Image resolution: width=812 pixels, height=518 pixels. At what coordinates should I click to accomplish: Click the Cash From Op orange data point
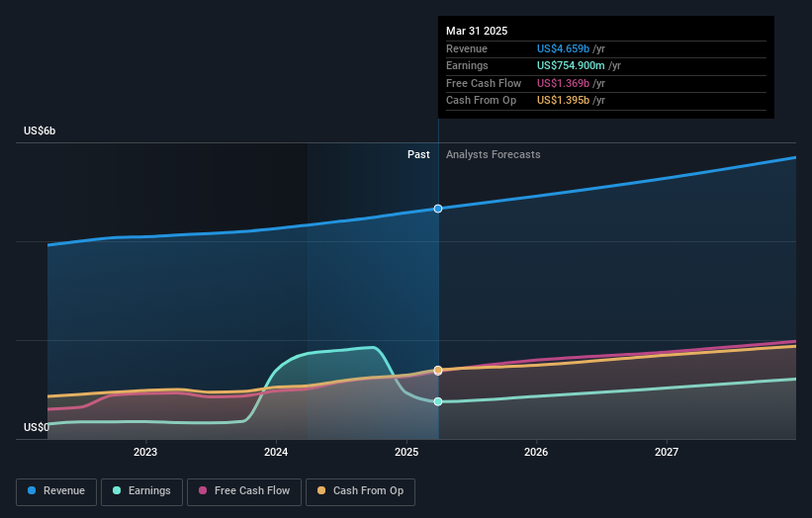click(x=438, y=370)
